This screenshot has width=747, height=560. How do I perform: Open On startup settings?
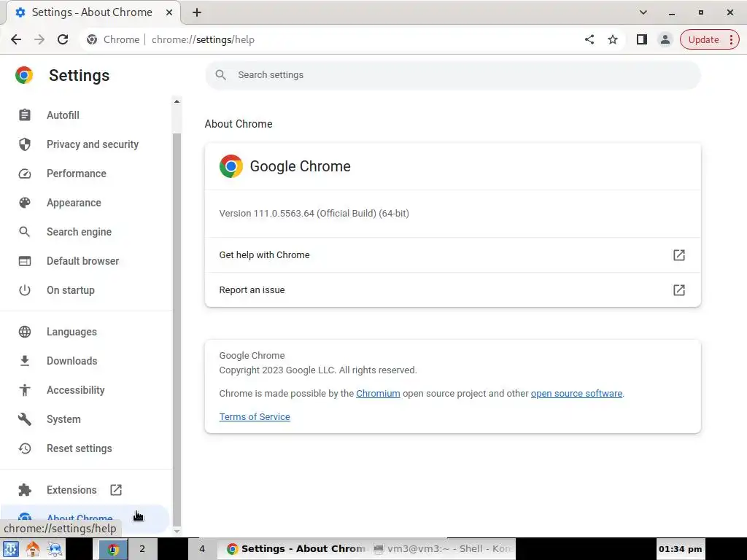click(71, 290)
